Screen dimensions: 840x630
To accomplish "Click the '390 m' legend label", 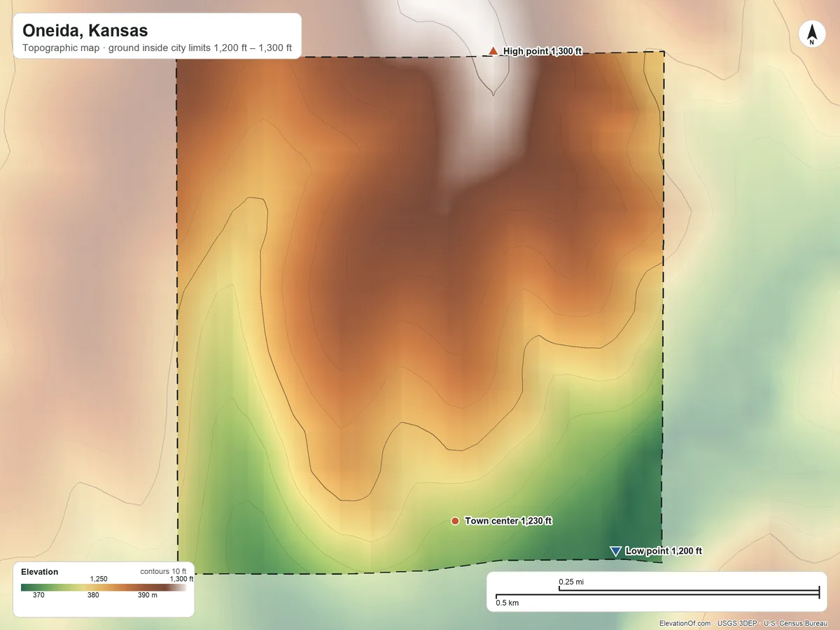I will click(148, 596).
